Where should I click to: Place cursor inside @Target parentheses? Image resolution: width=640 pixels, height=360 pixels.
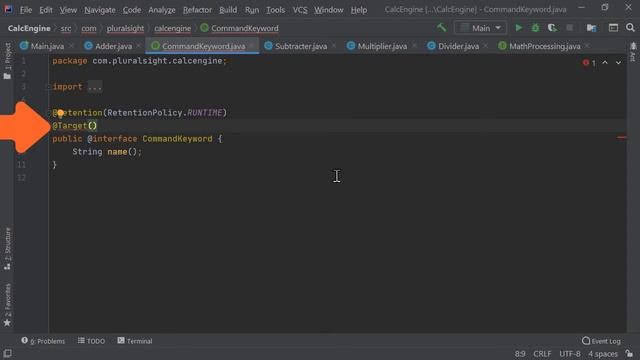(93, 126)
